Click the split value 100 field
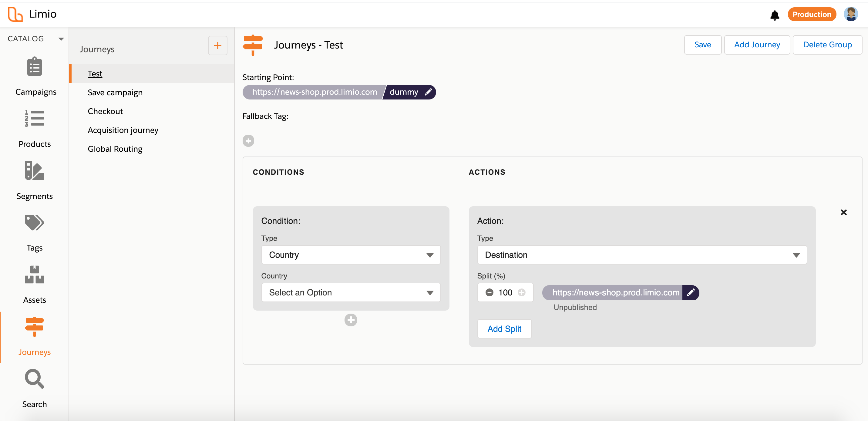The height and width of the screenshot is (421, 868). tap(505, 293)
